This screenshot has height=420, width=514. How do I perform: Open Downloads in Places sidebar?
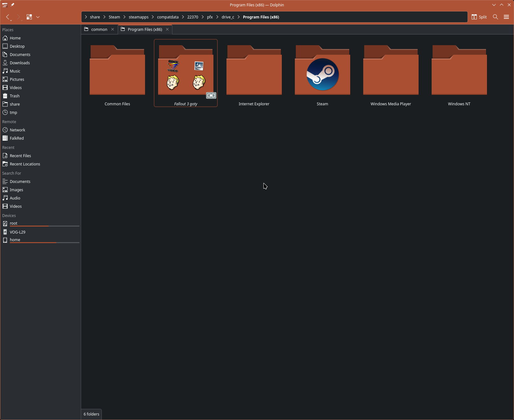click(x=40, y=63)
